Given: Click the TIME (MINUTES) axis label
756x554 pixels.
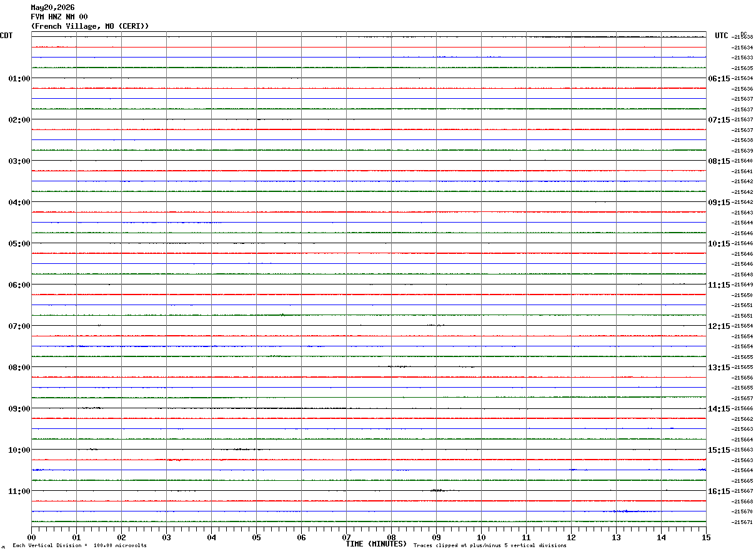Looking at the screenshot, I should coord(376,544).
